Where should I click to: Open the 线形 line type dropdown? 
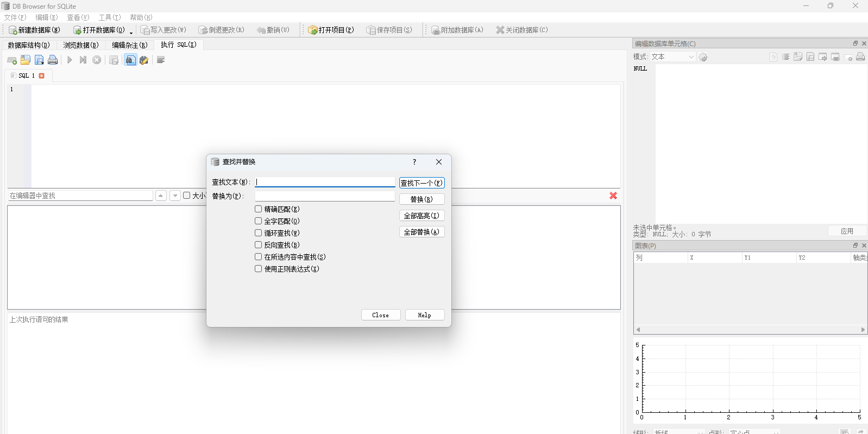678,432
